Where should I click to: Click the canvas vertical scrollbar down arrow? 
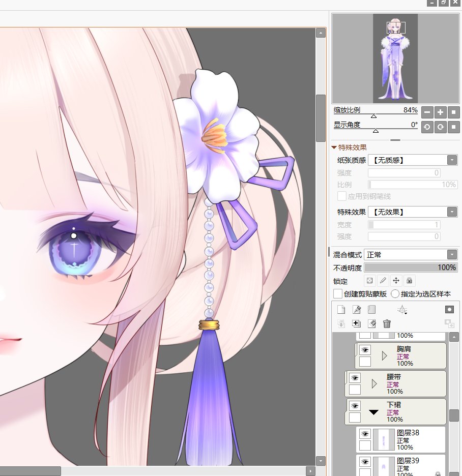[321, 461]
